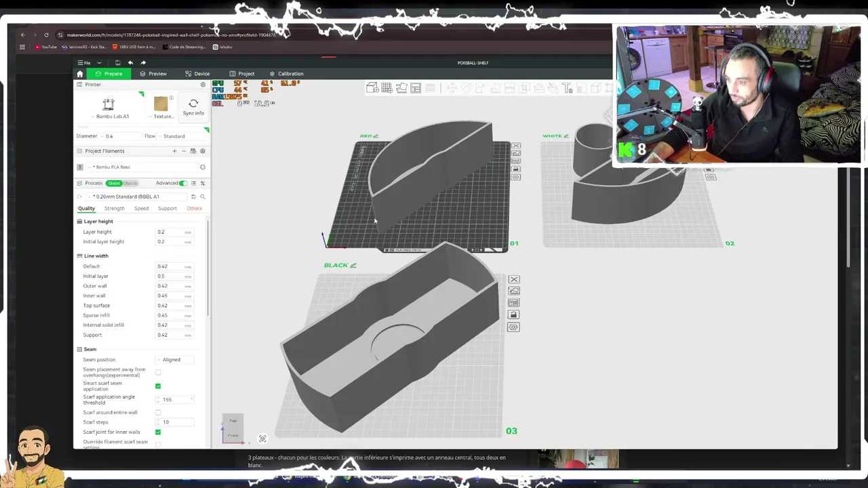
Task: Click the Text shape tool icon
Action: pyautogui.click(x=568, y=88)
